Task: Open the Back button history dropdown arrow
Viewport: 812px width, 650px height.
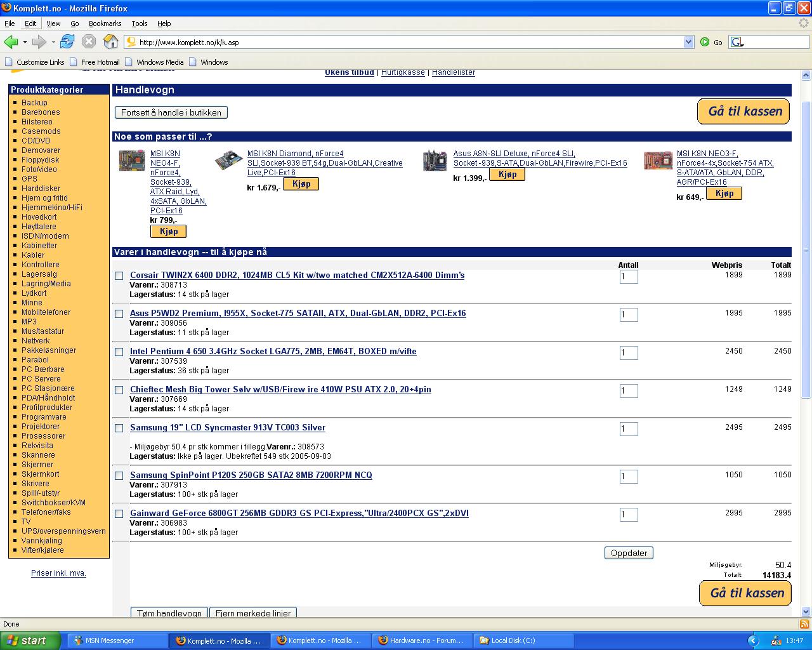Action: pos(25,42)
